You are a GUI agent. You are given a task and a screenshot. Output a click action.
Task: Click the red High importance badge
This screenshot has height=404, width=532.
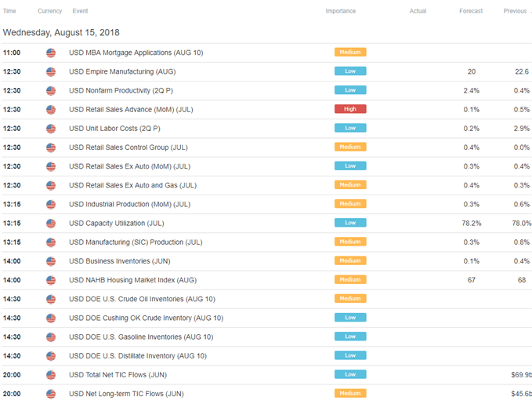(x=350, y=109)
